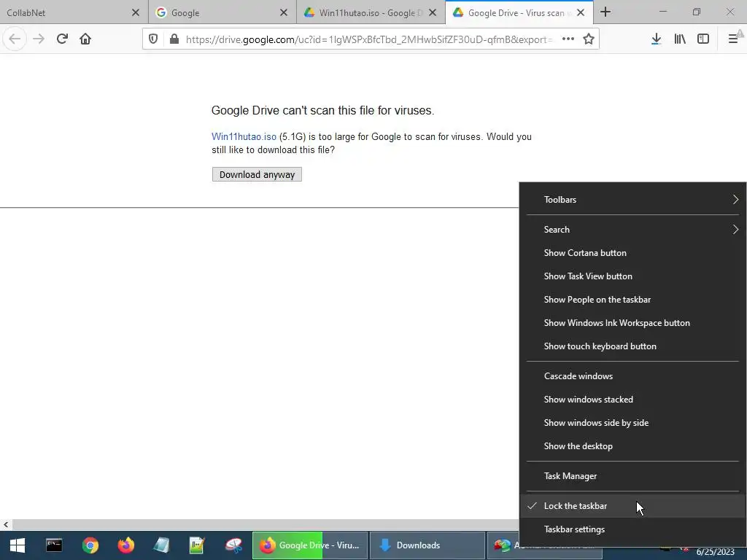747x560 pixels.
Task: Close the Google tab
Action: coord(284,12)
